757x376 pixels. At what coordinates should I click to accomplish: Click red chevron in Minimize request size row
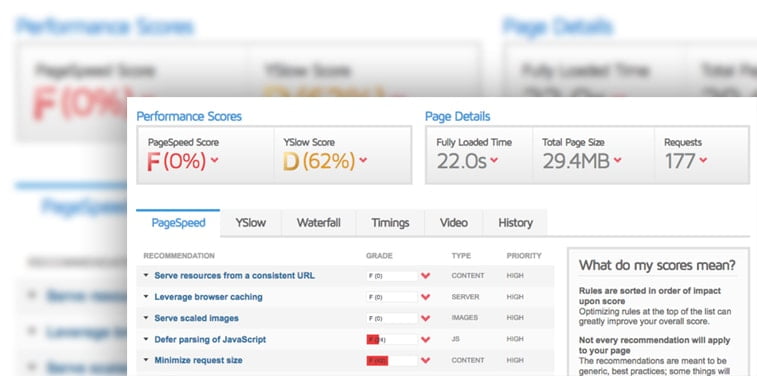click(x=425, y=361)
